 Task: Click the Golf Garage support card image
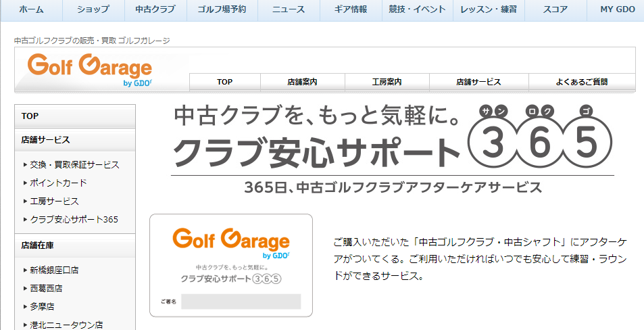[231, 266]
